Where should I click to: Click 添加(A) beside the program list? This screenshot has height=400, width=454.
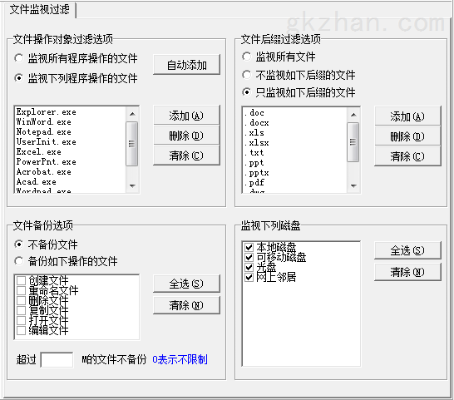pos(187,116)
